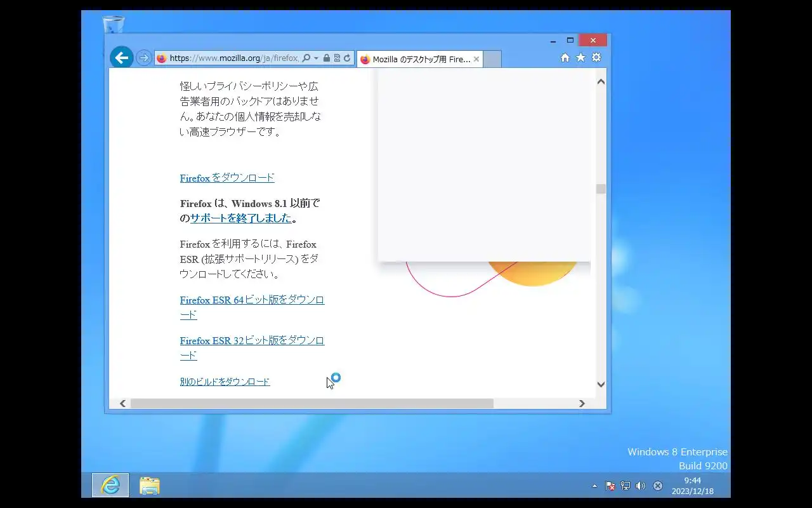Click the text 'Firefox を利用するには'
Screen dimensions: 812x508
(x=232, y=244)
